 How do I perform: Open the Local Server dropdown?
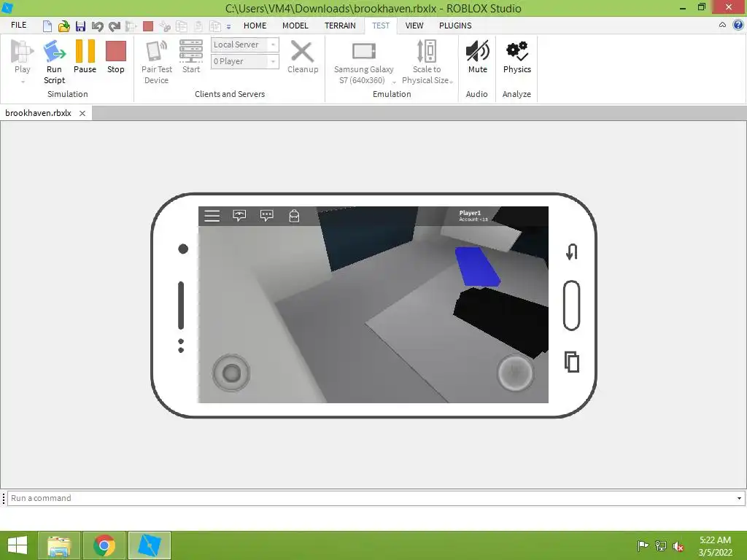tap(245, 44)
